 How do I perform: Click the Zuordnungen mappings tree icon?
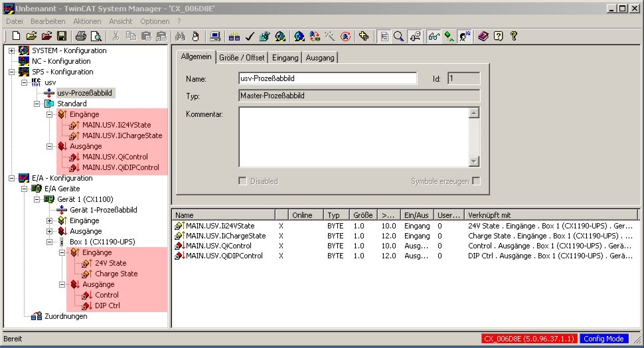click(x=37, y=316)
